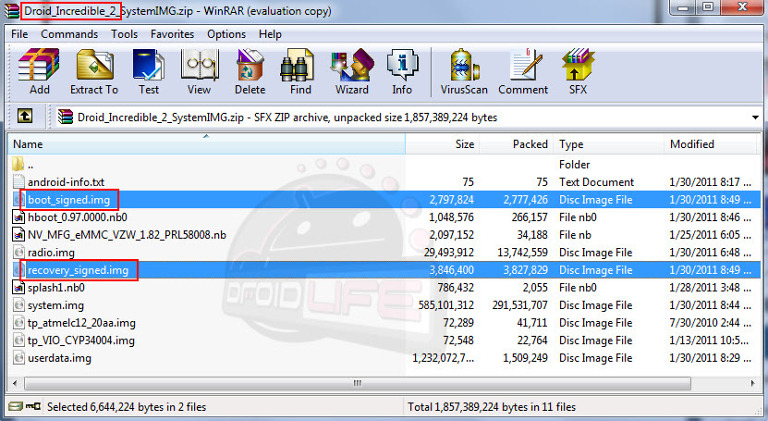768x421 pixels.
Task: Expand the archive path dropdown
Action: pyautogui.click(x=755, y=117)
